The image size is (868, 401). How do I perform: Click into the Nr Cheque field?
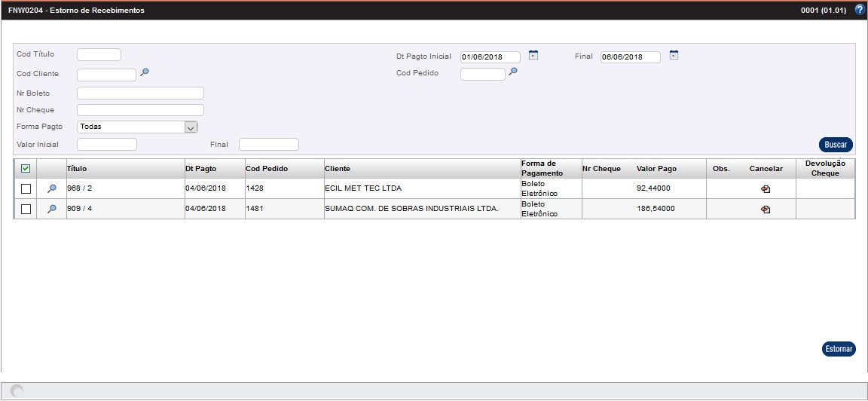tap(140, 110)
